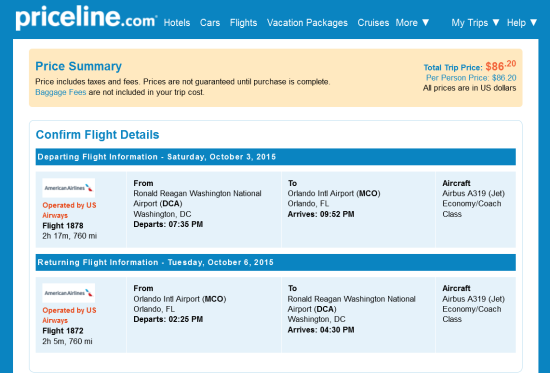This screenshot has width=550, height=373.
Task: Open the Hotels section
Action: [x=177, y=23]
